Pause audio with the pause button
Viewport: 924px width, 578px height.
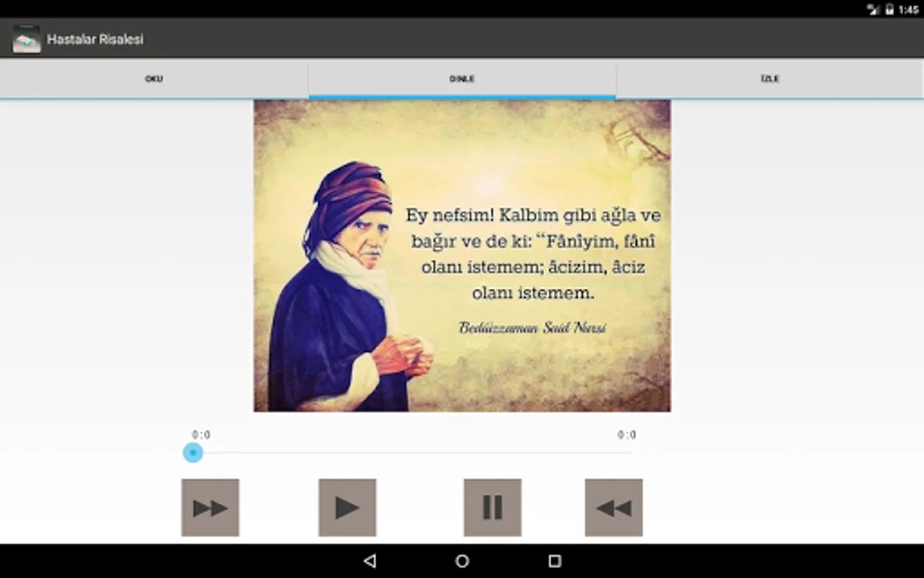(493, 507)
